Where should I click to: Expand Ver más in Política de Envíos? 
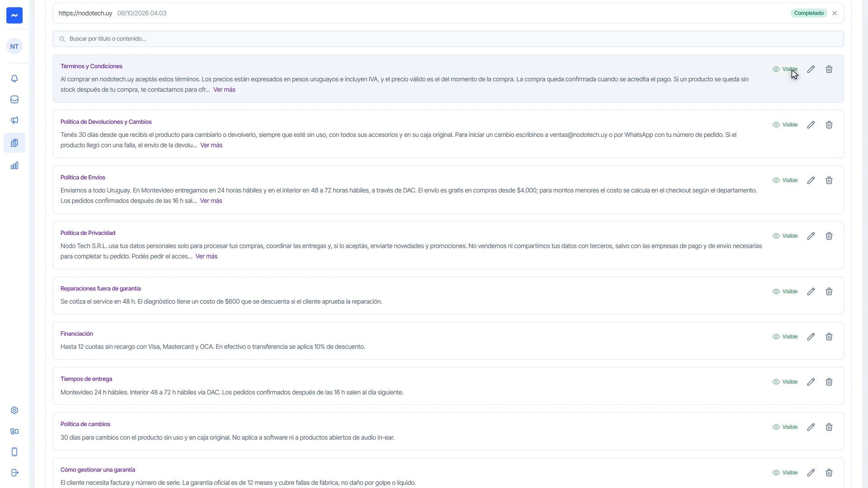(x=211, y=201)
